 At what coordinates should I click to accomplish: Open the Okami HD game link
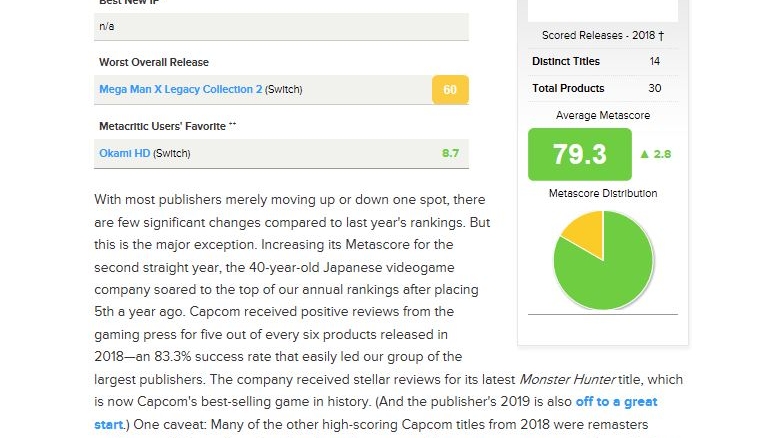tap(124, 153)
